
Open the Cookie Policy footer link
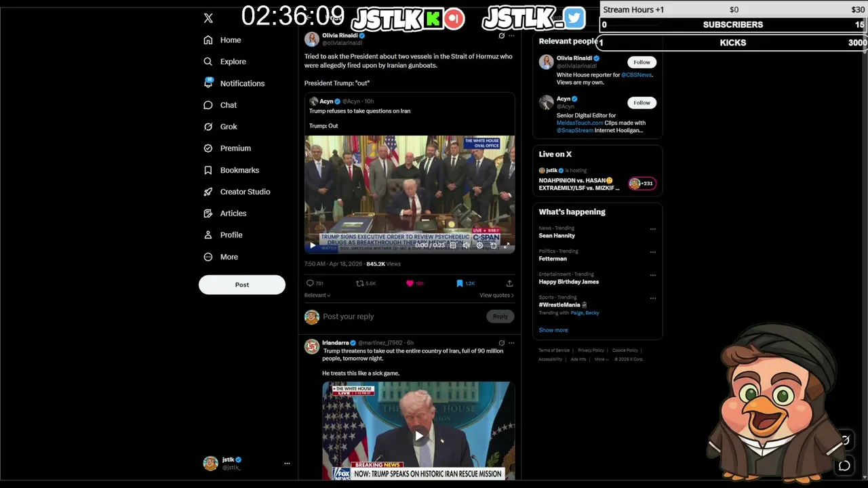(625, 350)
